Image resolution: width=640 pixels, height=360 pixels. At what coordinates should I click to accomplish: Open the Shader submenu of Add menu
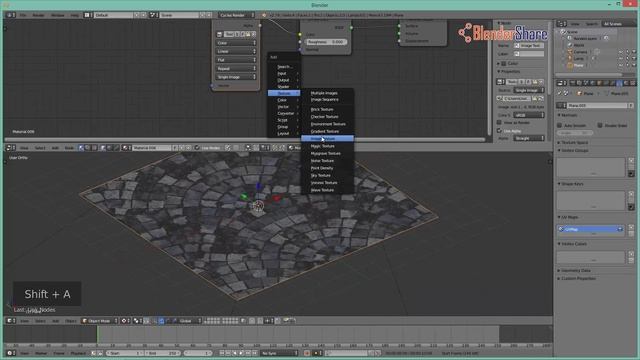284,87
